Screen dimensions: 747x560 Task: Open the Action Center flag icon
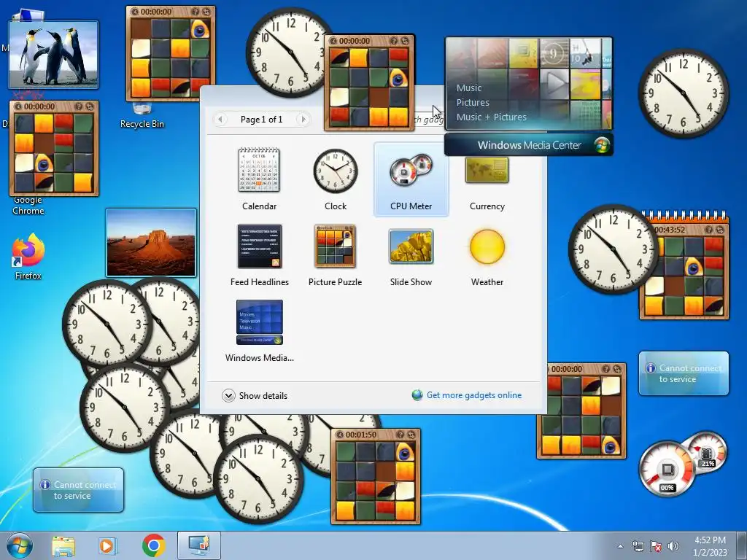pos(656,547)
